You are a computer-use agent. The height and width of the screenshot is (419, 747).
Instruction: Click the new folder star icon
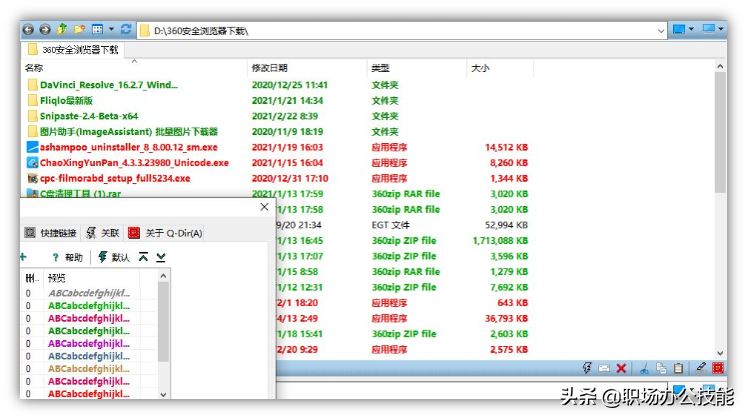pyautogui.click(x=79, y=30)
